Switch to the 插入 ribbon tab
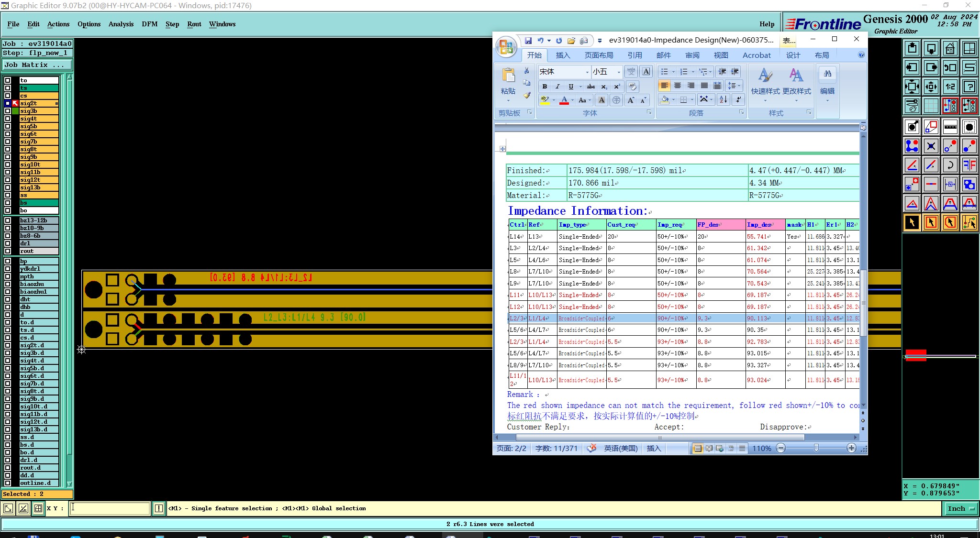 coord(563,55)
